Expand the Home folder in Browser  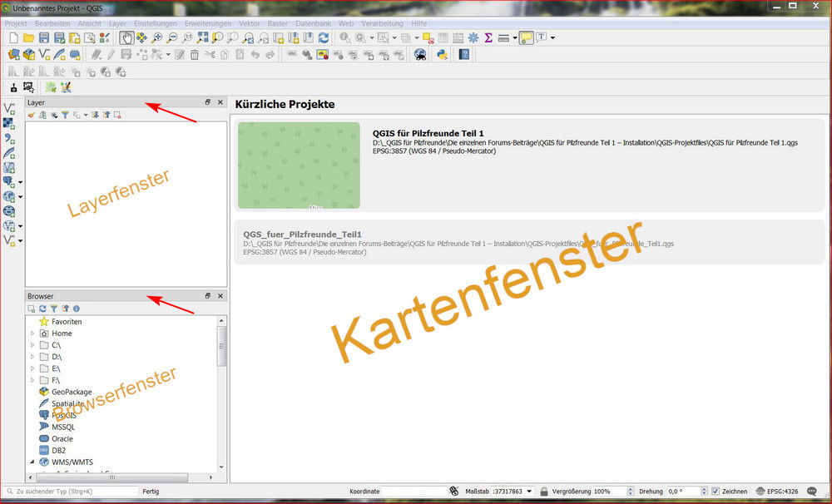[x=32, y=334]
